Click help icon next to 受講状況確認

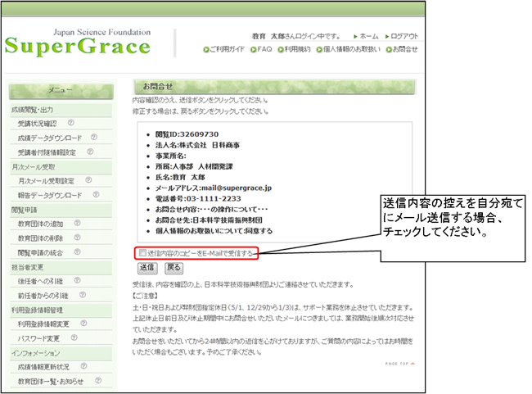(71, 123)
